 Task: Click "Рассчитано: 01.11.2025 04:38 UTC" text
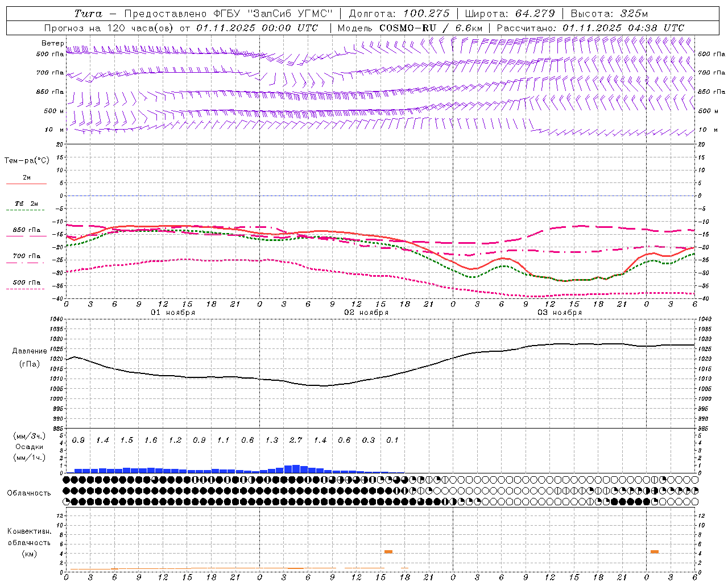[590, 28]
